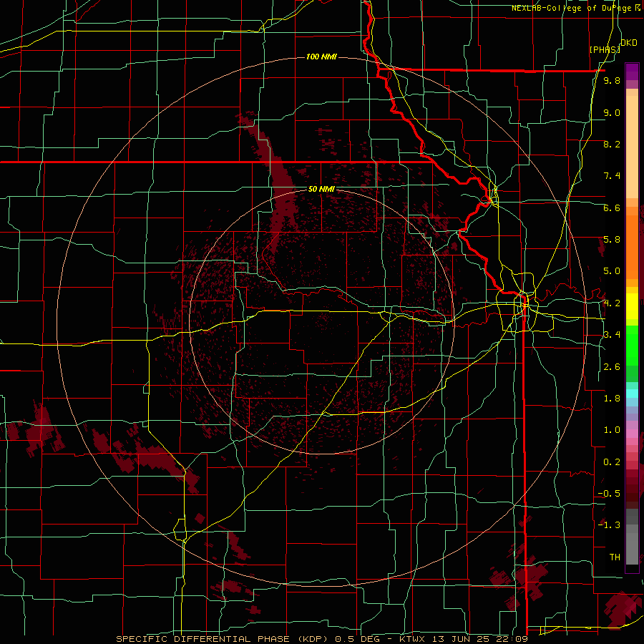Click the orange segment of the color bar
This screenshot has height=644, width=644.
pos(632,246)
